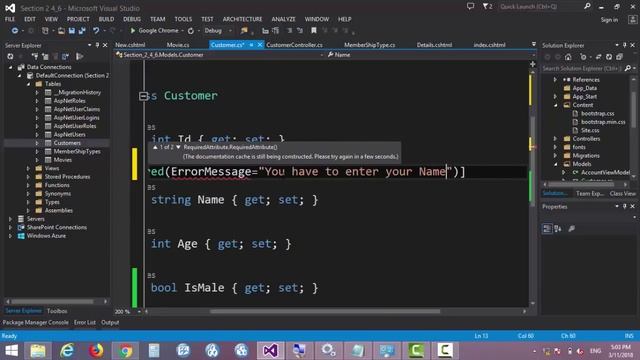The width and height of the screenshot is (640, 360).
Task: Click the Server Explorer horizontal scrollbar
Action: tap(52, 301)
